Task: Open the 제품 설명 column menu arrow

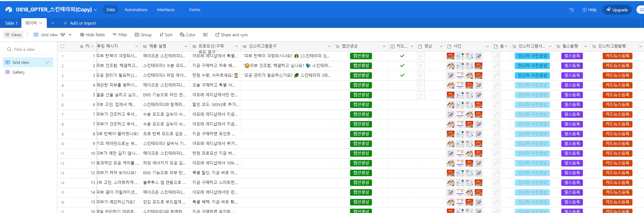Action: coord(186,46)
